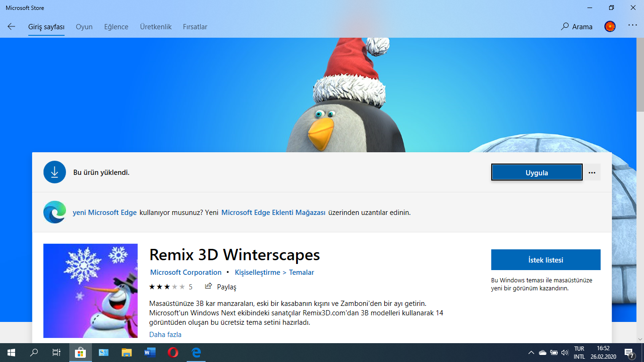This screenshot has height=362, width=644.
Task: Open the second pinned taskbar app icon
Action: click(x=103, y=353)
